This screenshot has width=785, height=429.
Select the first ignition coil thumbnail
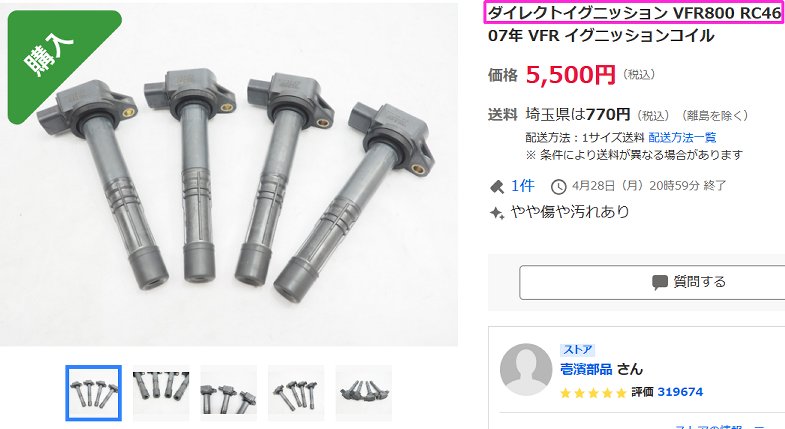(x=94, y=393)
